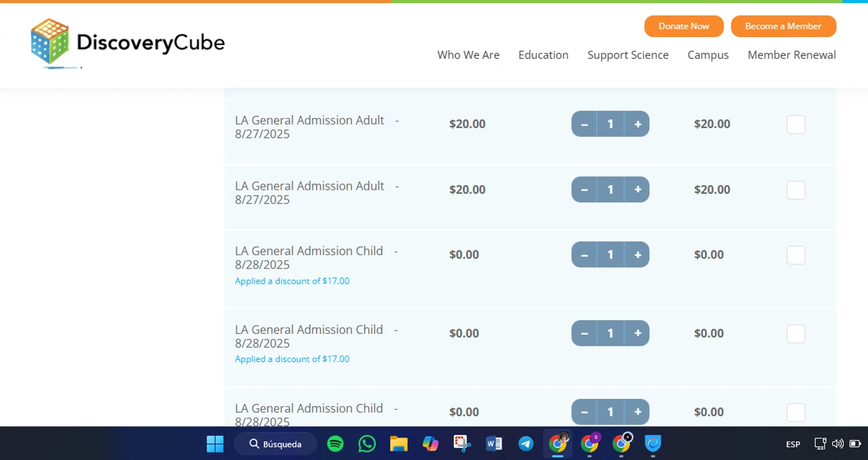Open Telegram from the taskbar

tap(525, 444)
